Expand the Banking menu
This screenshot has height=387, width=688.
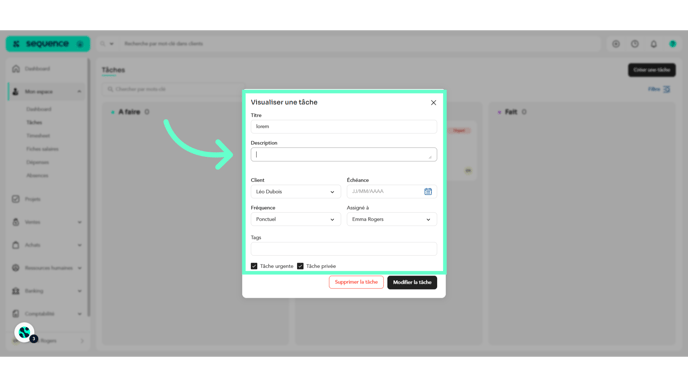[x=79, y=291]
